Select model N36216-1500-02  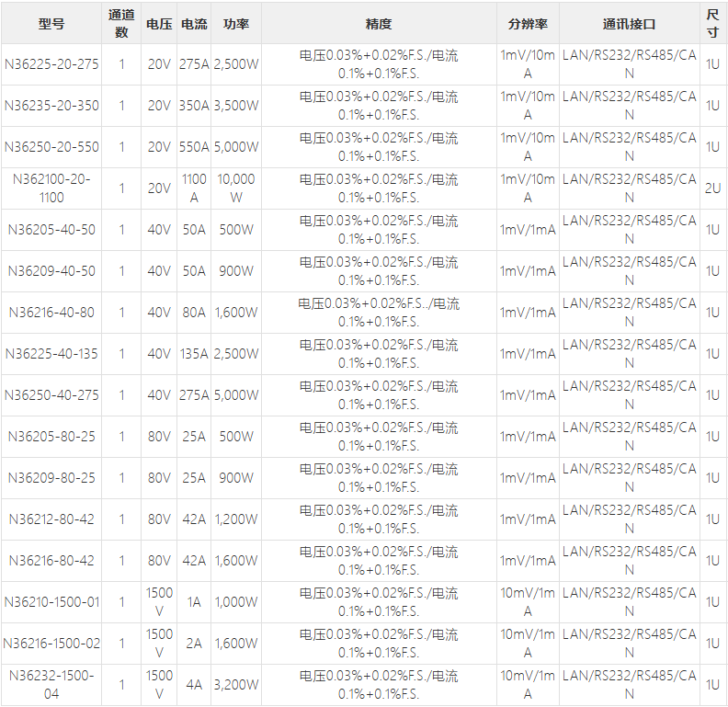[x=51, y=643]
